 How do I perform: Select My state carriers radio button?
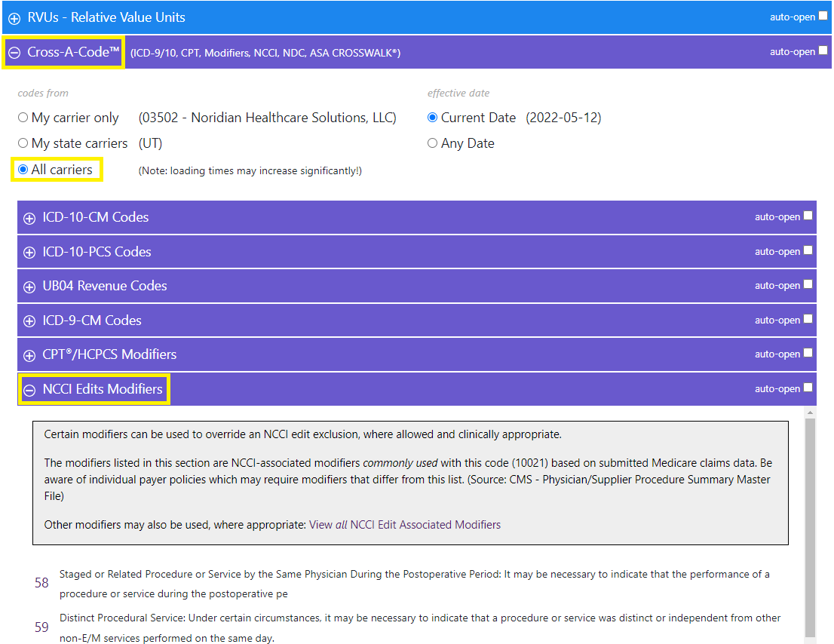pos(23,143)
